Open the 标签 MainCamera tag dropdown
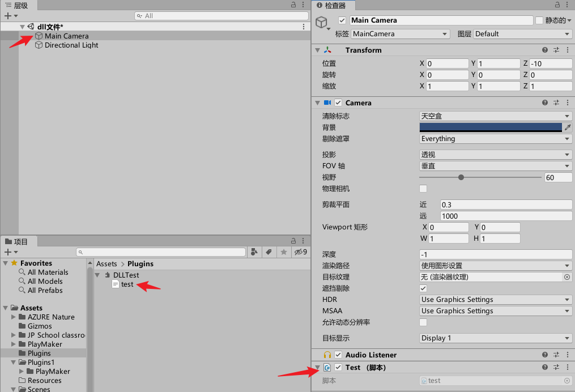The width and height of the screenshot is (575, 392). 401,34
